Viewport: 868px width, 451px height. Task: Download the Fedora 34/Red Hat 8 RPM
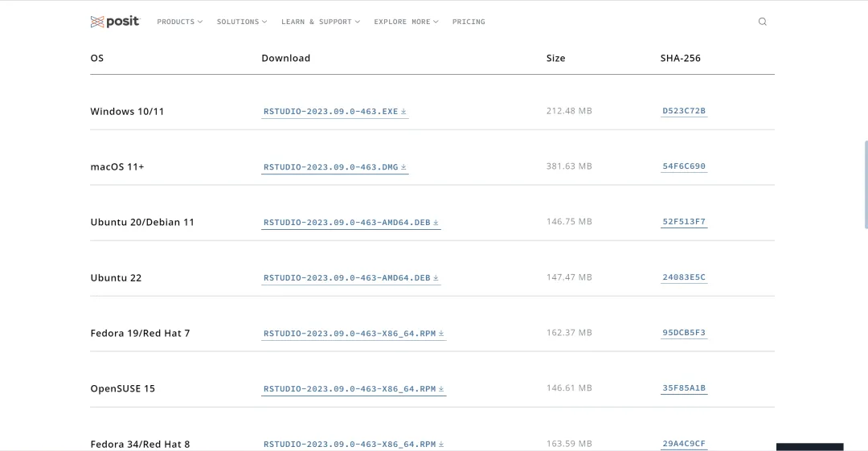coord(354,444)
